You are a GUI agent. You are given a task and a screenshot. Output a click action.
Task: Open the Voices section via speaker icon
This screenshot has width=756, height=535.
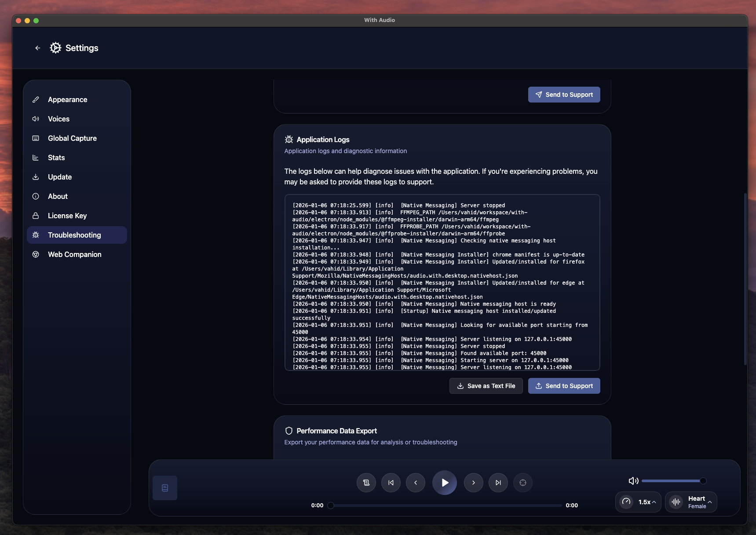point(36,119)
